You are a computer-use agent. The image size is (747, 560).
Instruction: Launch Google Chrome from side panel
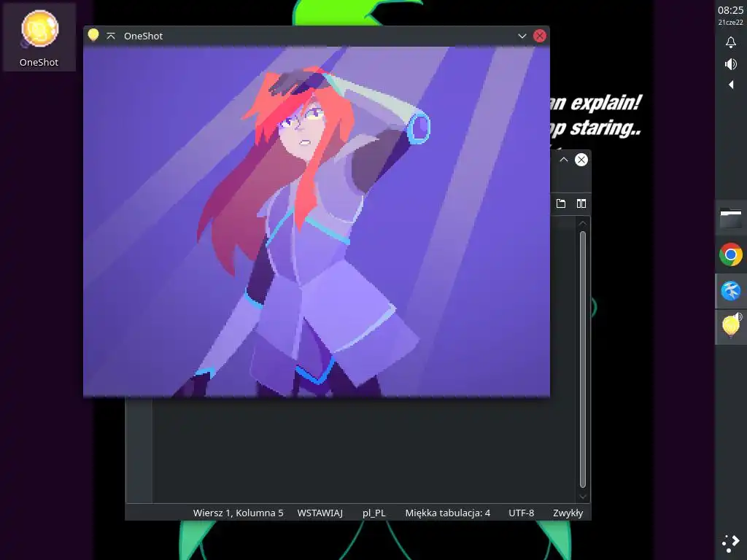click(x=731, y=254)
